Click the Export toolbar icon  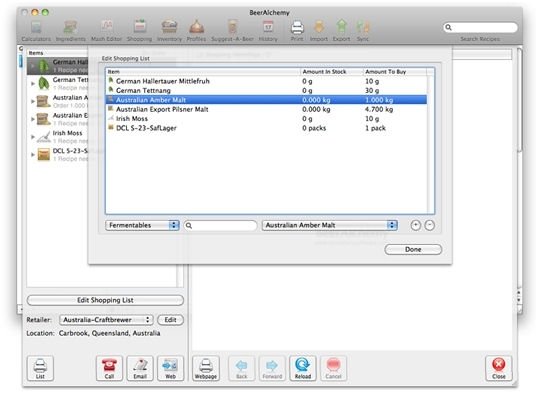341,31
